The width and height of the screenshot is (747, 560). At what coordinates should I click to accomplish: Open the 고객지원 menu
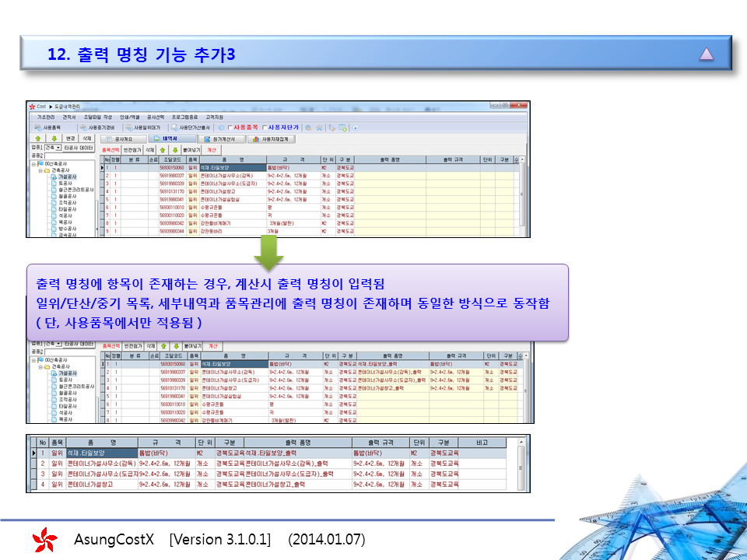pyautogui.click(x=215, y=117)
